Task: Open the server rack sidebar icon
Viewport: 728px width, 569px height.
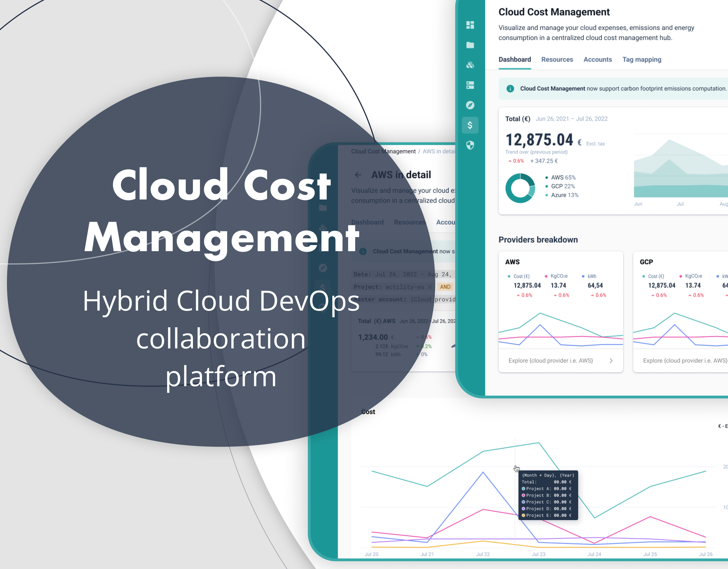Action: (x=470, y=85)
